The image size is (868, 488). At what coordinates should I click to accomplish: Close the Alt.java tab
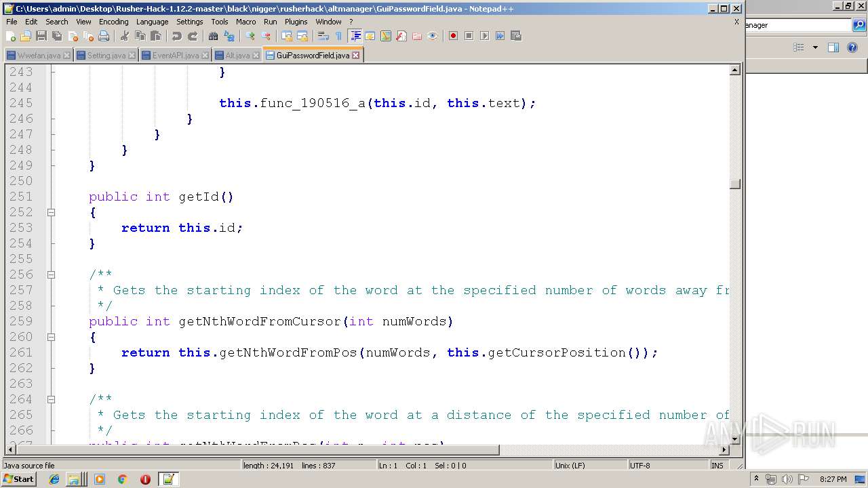[x=256, y=56]
